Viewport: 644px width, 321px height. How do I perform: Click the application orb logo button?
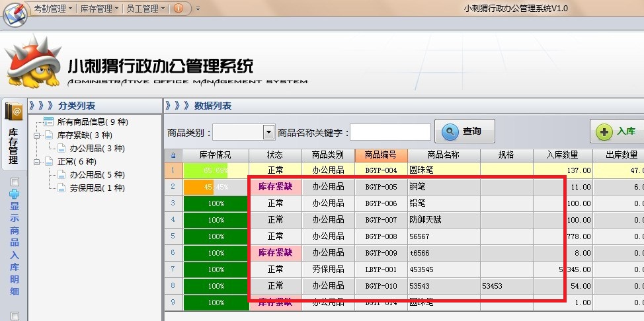coord(14,14)
